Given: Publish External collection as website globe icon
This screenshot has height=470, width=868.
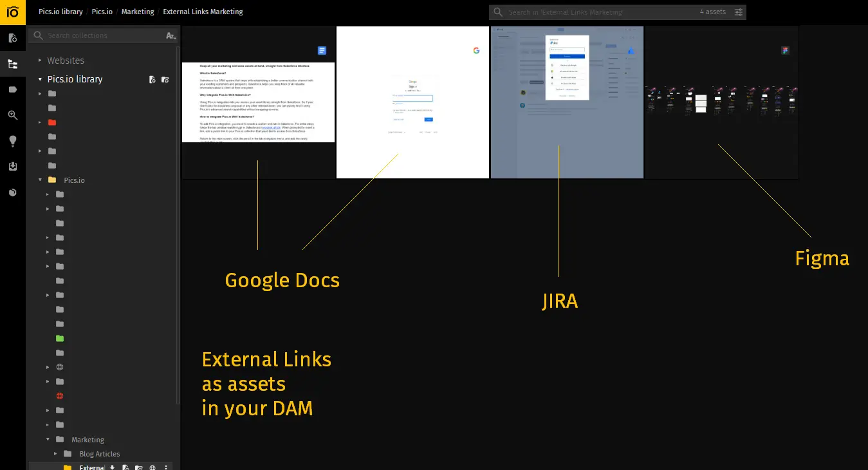Looking at the screenshot, I should click(x=152, y=467).
